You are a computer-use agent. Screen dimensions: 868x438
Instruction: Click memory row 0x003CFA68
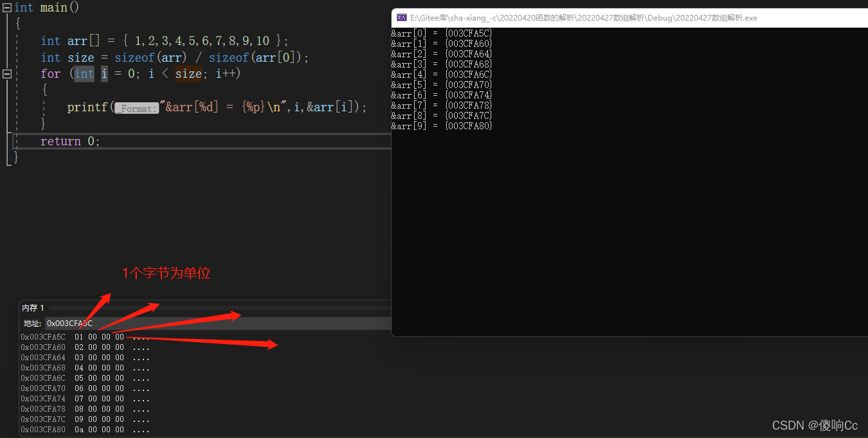pyautogui.click(x=85, y=368)
